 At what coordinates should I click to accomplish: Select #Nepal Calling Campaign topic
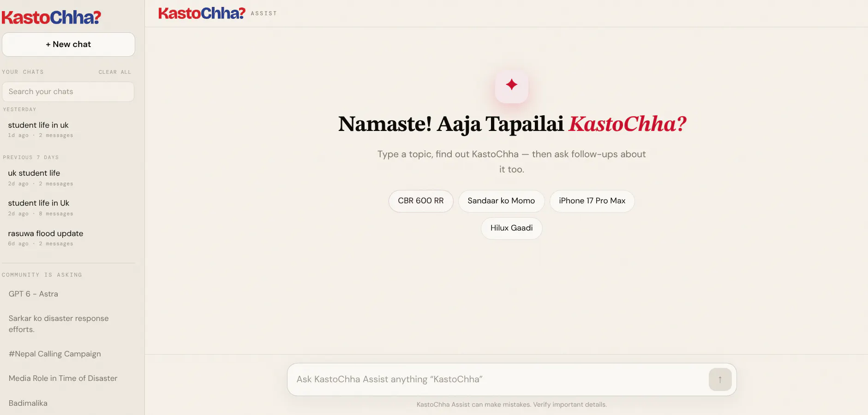(x=68, y=354)
